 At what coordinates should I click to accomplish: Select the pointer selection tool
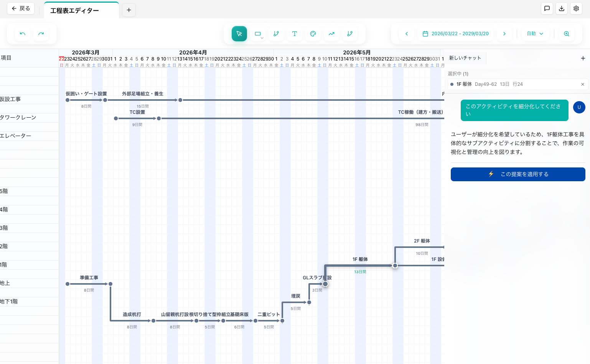[239, 34]
